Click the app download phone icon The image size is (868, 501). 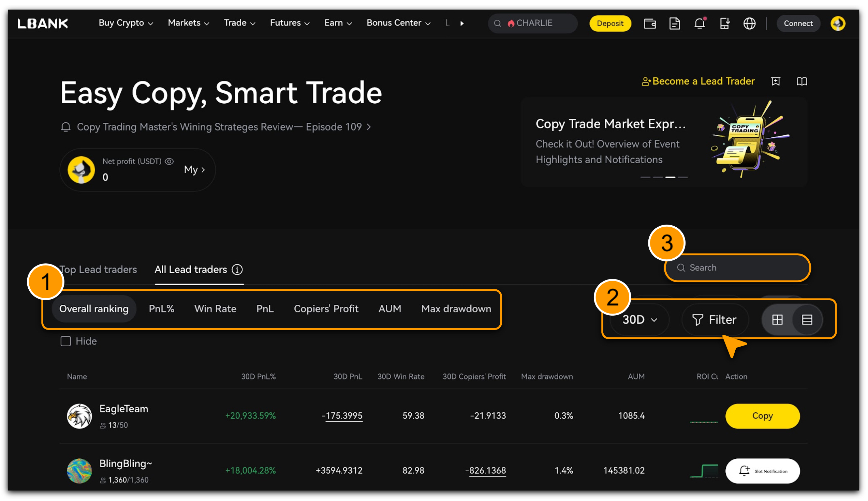pos(724,24)
